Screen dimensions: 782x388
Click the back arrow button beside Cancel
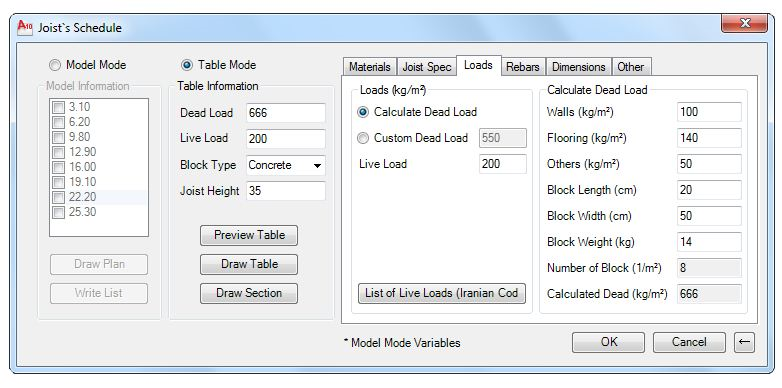[744, 342]
